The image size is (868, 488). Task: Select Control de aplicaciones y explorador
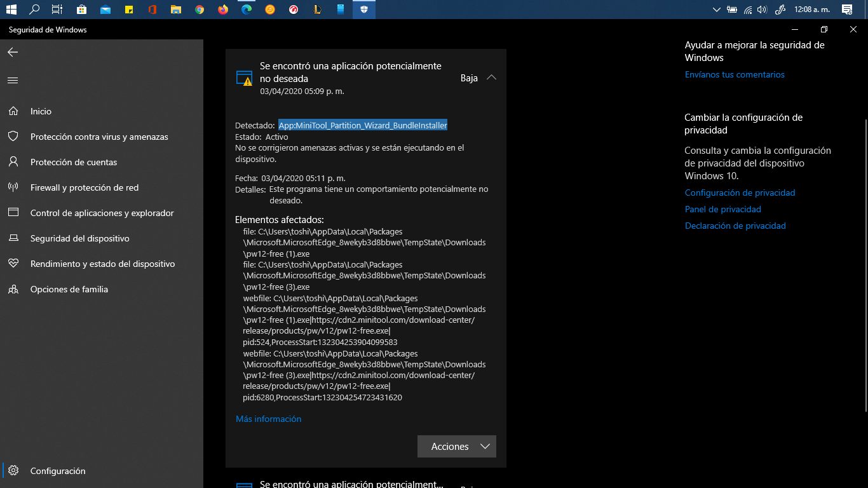[102, 213]
